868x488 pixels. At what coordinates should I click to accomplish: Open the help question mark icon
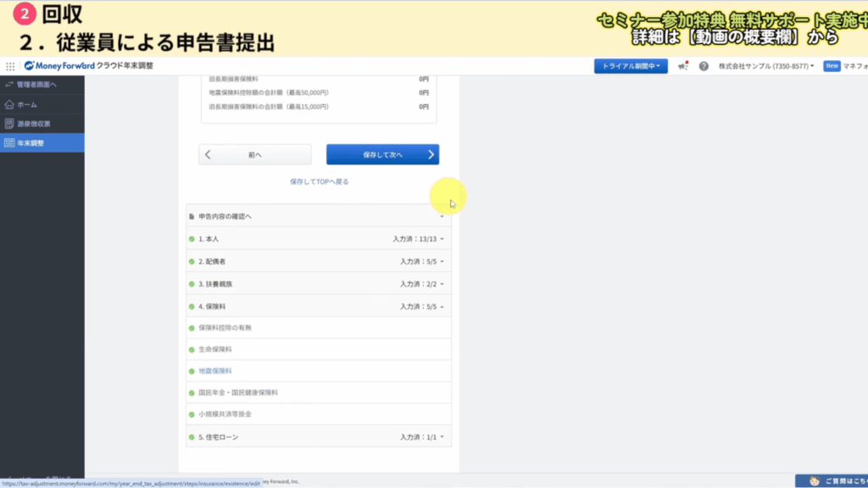704,66
